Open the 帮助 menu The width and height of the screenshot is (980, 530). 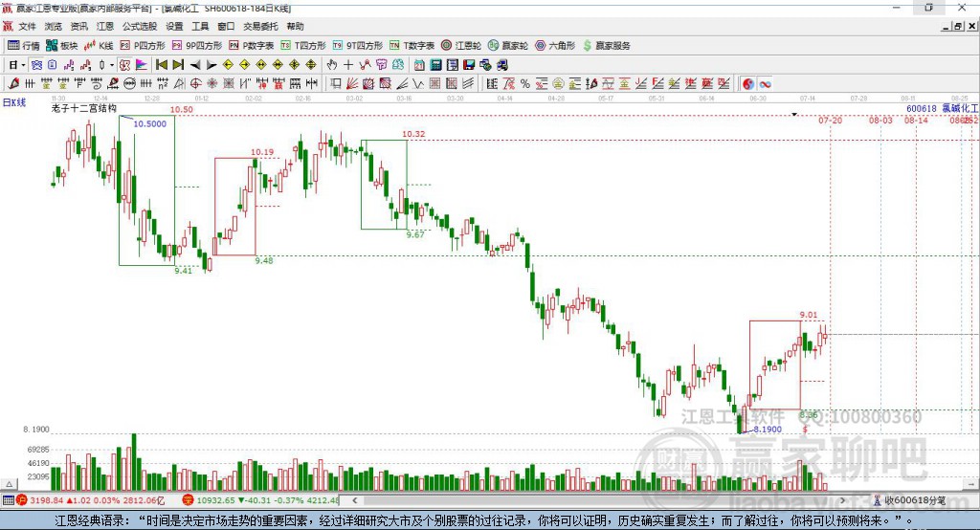[295, 26]
